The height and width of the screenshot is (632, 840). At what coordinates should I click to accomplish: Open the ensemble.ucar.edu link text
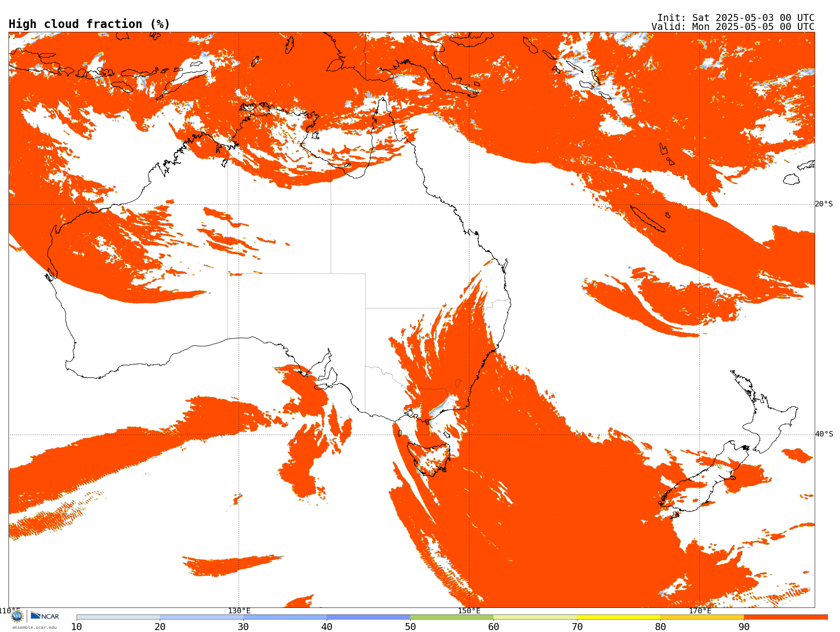click(34, 627)
